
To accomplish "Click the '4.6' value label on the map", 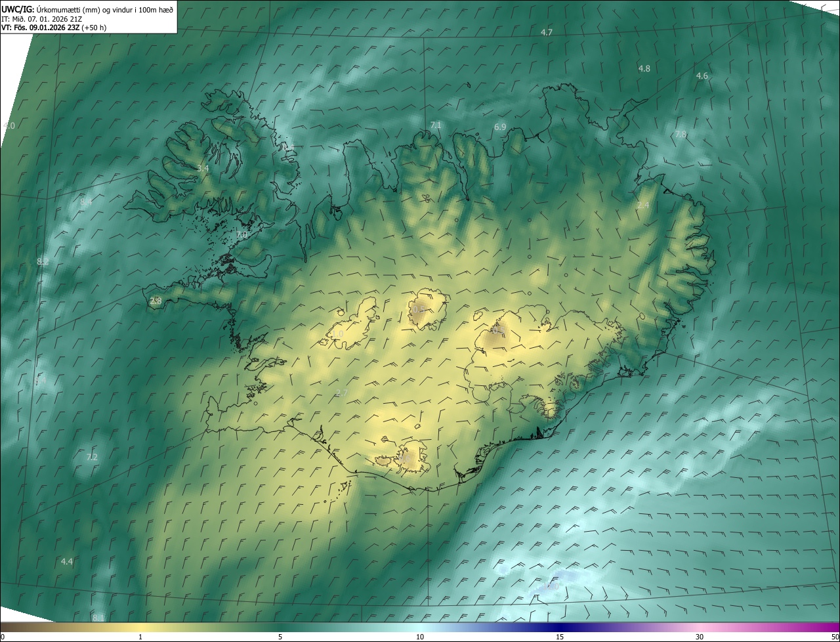I will pyautogui.click(x=702, y=76).
